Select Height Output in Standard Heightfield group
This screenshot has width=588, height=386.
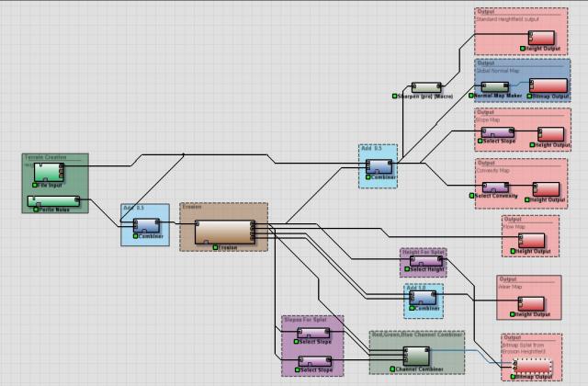click(x=541, y=38)
